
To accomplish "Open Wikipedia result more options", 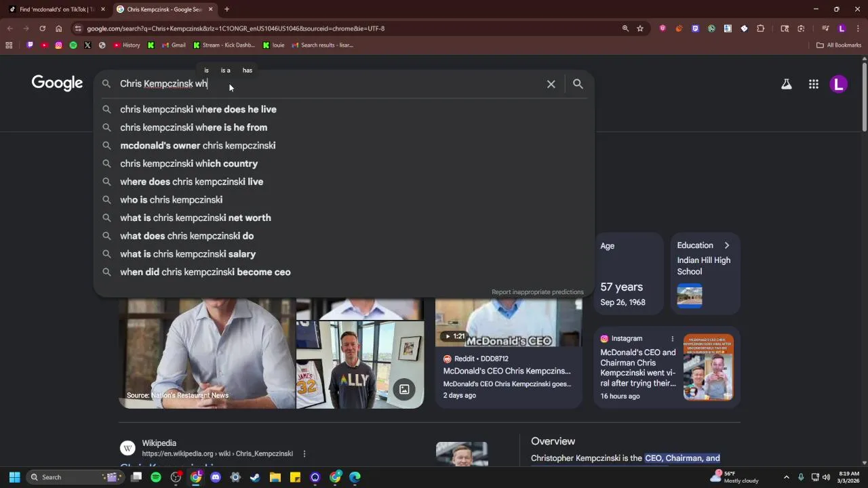I will (304, 453).
